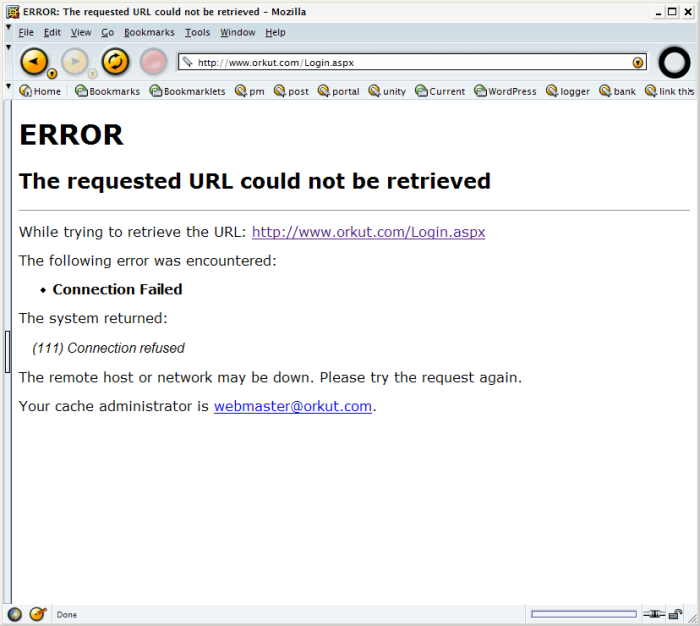Image resolution: width=700 pixels, height=626 pixels.
Task: Minimize the Mozilla window
Action: 658,13
